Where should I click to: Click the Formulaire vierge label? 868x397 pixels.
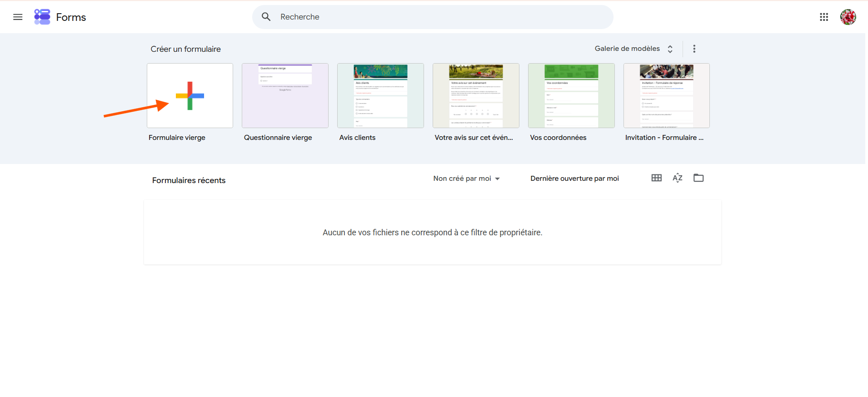[177, 138]
